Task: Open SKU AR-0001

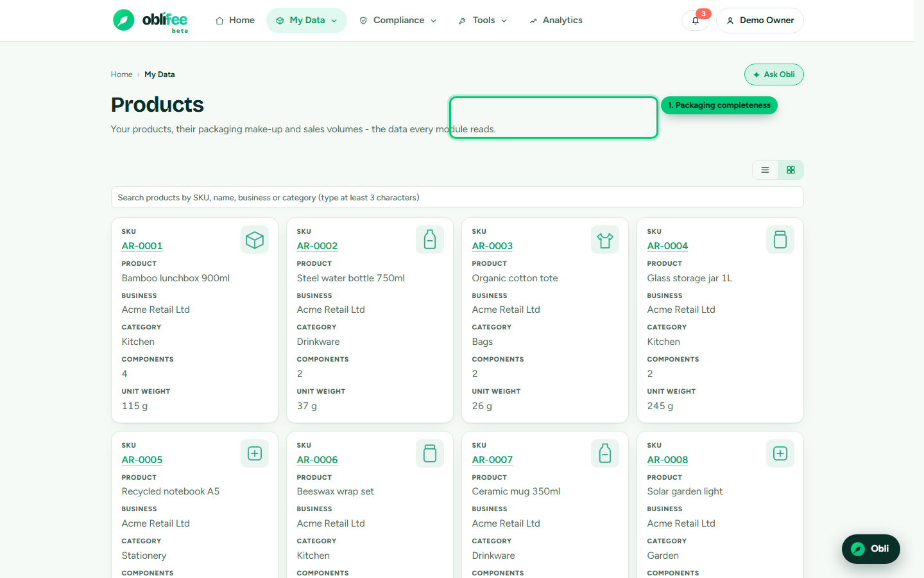Action: coord(142,246)
